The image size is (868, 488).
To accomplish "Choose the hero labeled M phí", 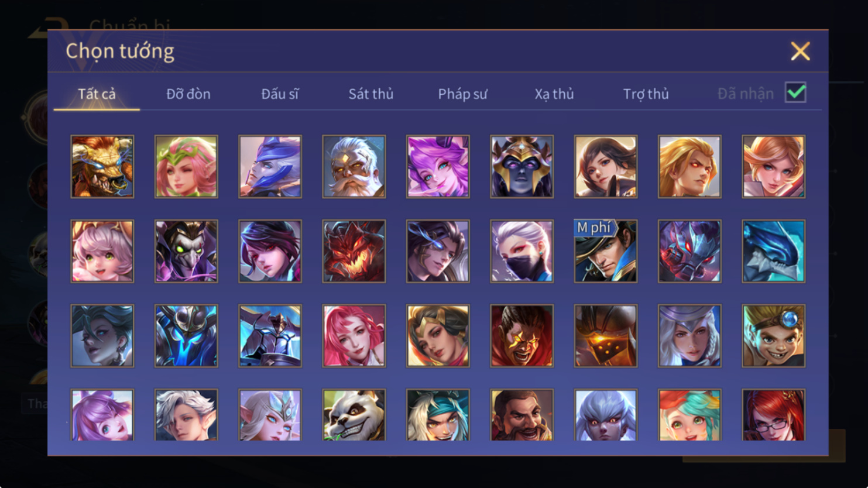I will (606, 251).
